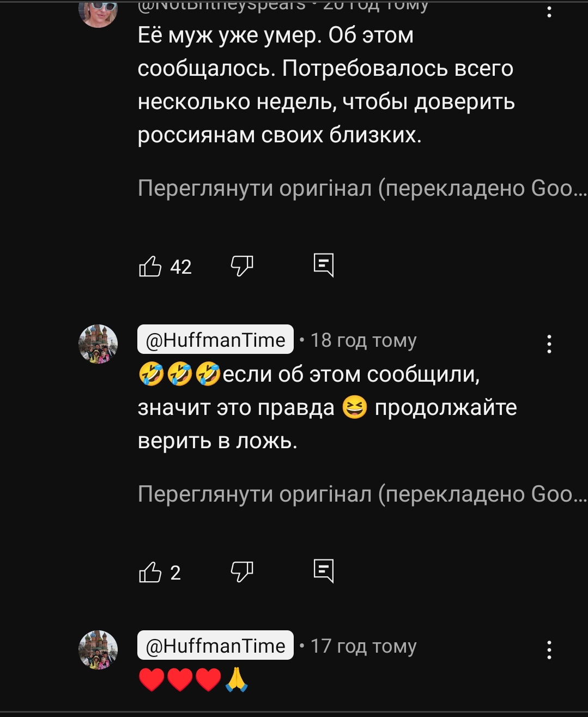This screenshot has height=717, width=588.
Task: Tap HuffmanTime's avatar on the 18-hour comment
Action: [x=98, y=344]
